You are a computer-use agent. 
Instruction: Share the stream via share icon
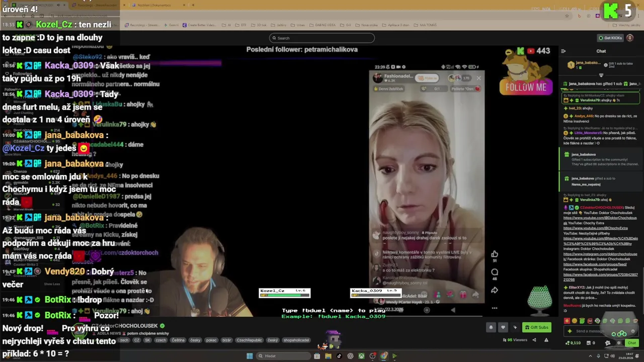point(534,340)
